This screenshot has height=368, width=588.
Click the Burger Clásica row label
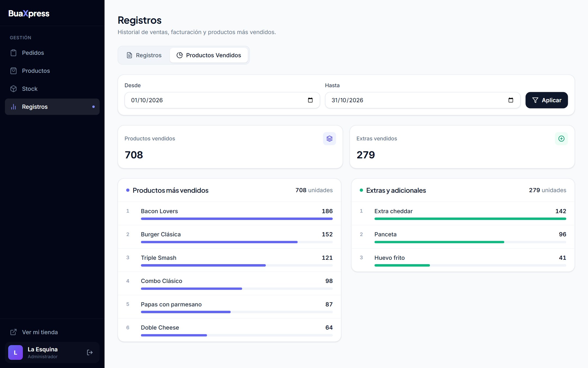[161, 234]
